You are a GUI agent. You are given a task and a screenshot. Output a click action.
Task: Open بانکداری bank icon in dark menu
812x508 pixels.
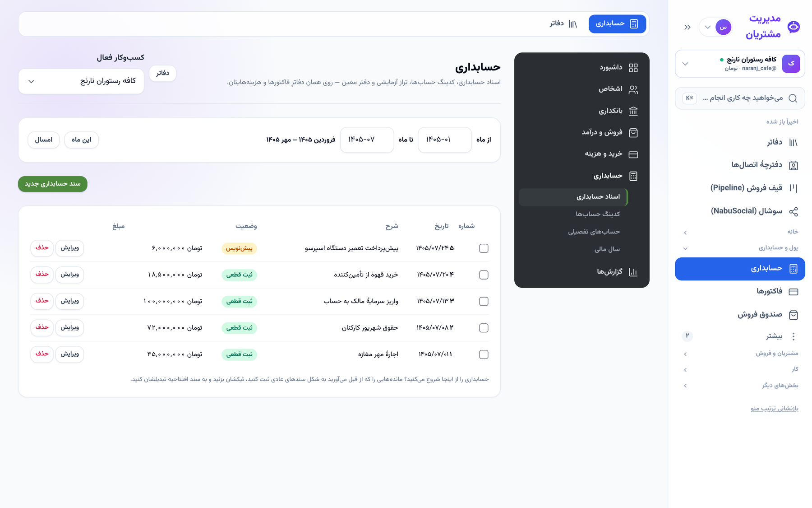point(633,111)
